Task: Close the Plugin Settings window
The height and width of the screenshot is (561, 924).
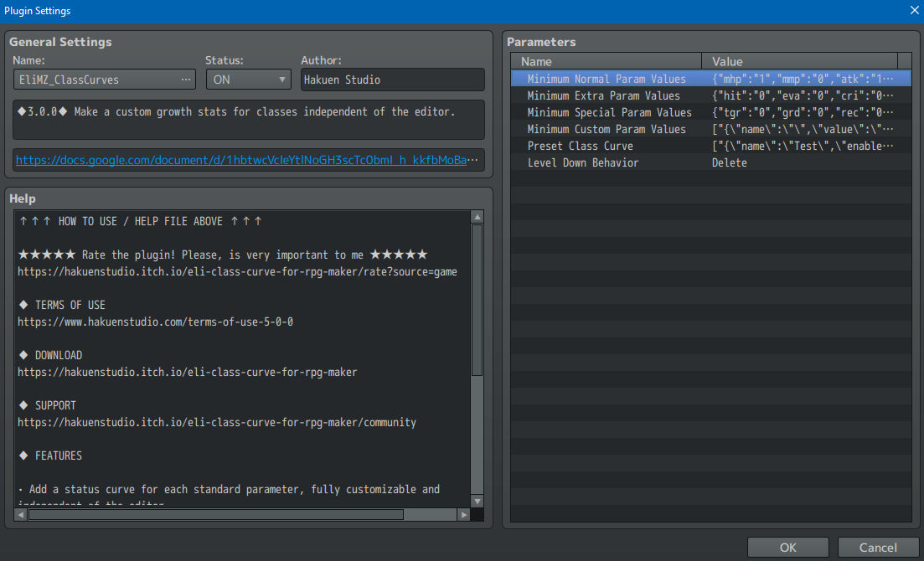Action: pyautogui.click(x=914, y=11)
